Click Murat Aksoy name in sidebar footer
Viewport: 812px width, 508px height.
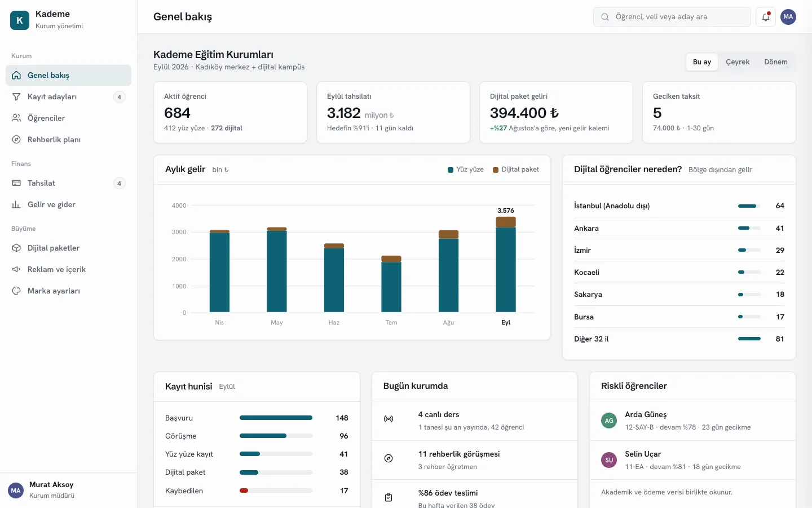coord(51,485)
